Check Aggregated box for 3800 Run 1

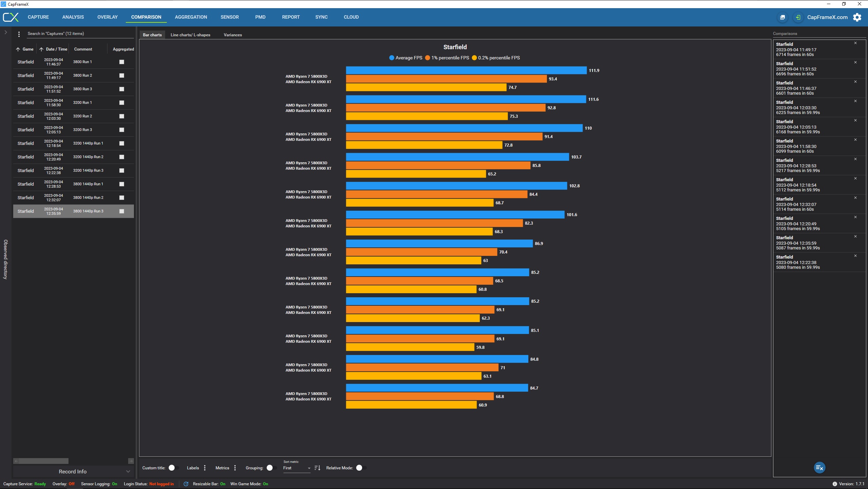pos(122,62)
